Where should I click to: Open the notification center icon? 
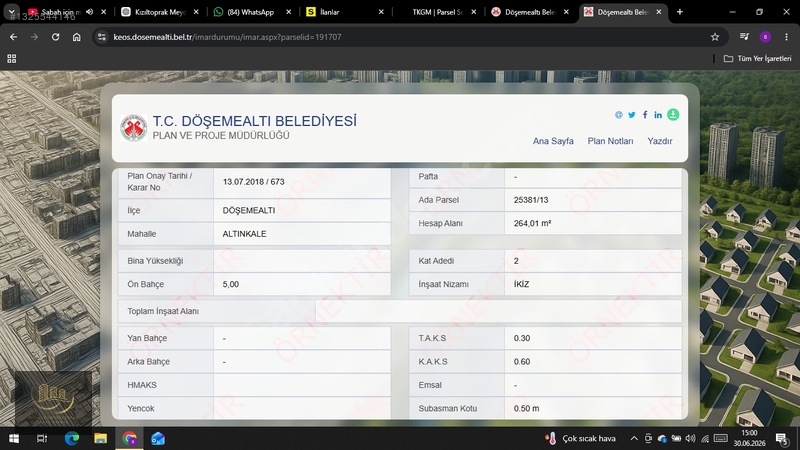point(782,438)
